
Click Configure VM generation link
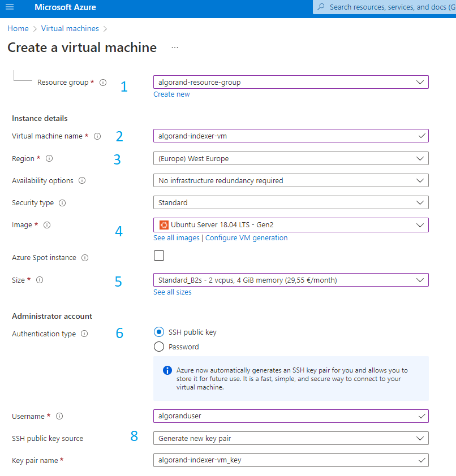tap(246, 238)
